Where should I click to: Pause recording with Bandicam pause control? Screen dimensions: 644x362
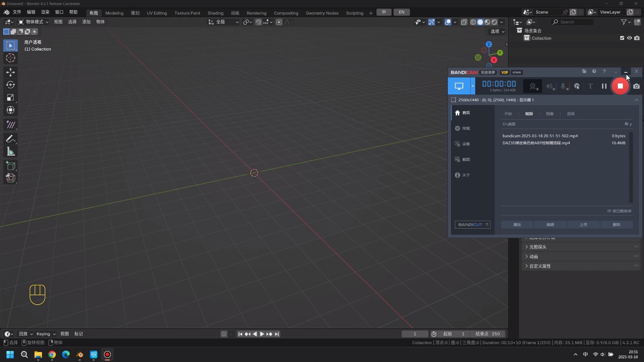click(x=604, y=86)
